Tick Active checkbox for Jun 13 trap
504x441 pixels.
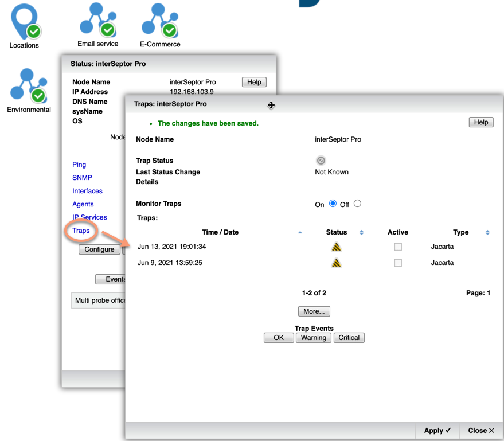(398, 247)
